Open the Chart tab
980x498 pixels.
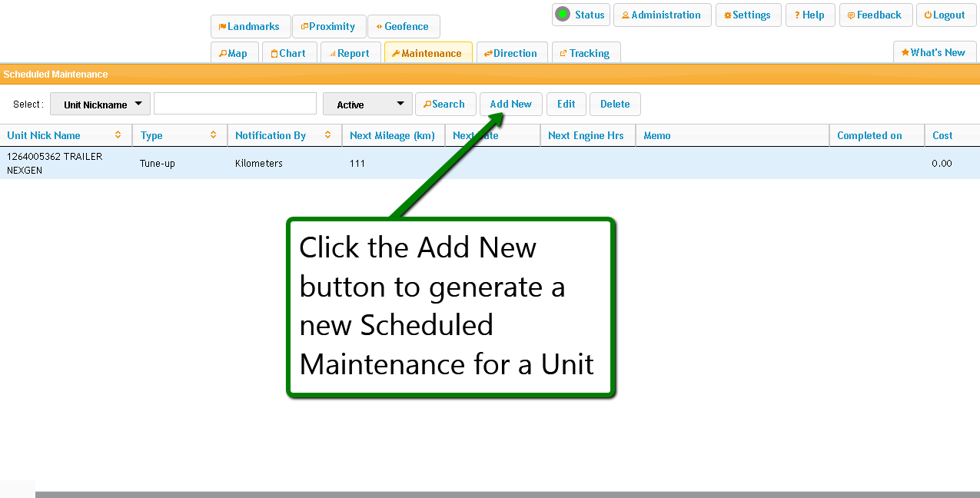tap(288, 53)
